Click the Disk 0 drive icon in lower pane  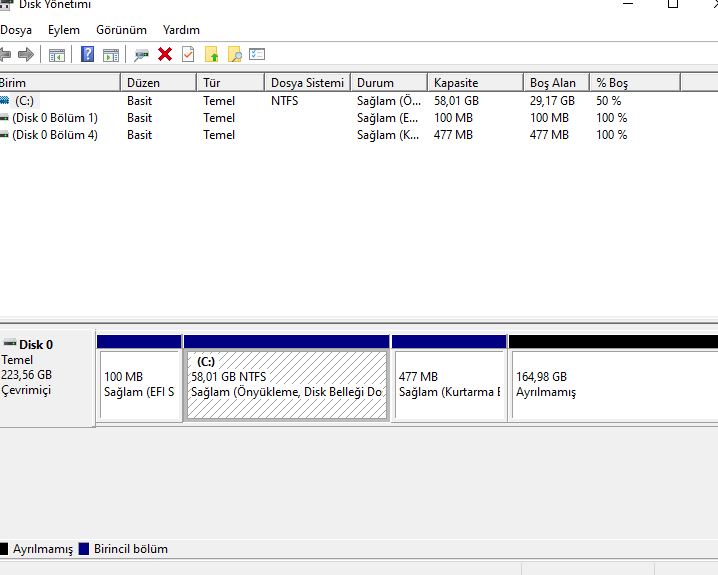(10, 343)
